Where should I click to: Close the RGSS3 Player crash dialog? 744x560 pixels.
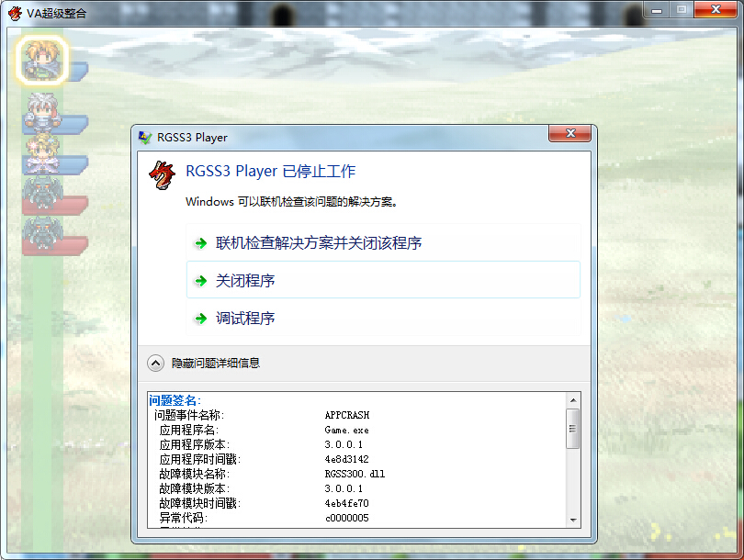569,133
